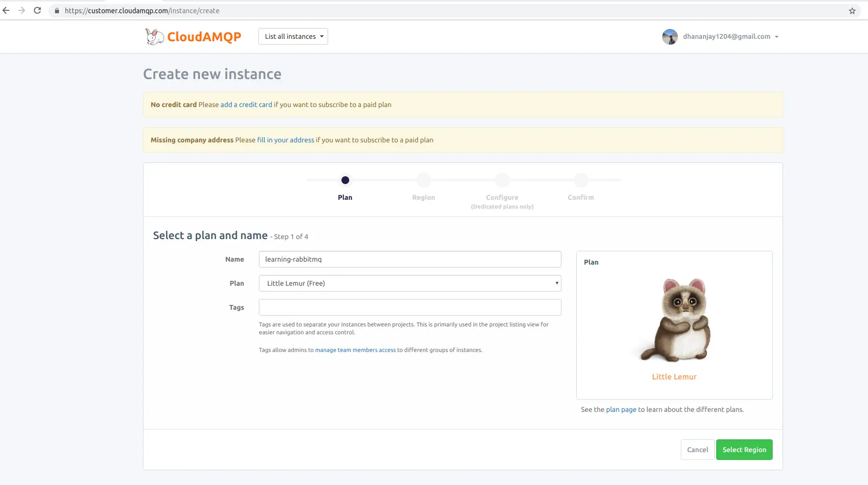Click the Tags field label
Image resolution: width=868 pixels, height=485 pixels.
tap(237, 307)
